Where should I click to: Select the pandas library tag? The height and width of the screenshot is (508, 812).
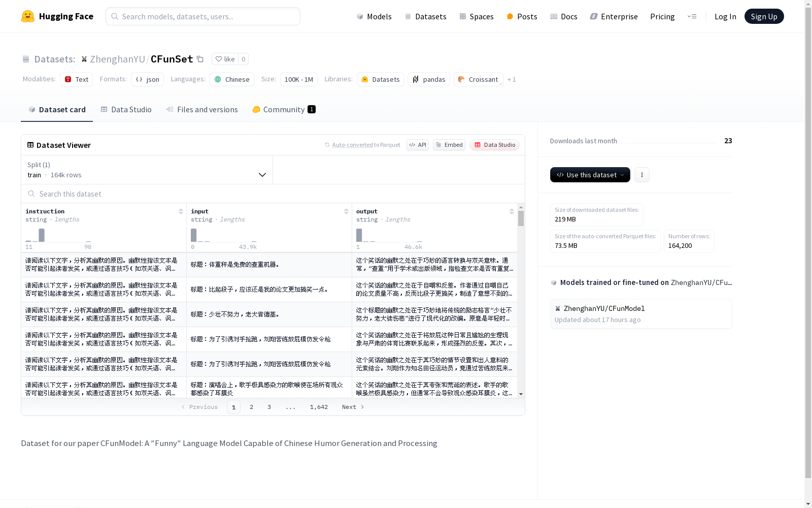point(429,79)
